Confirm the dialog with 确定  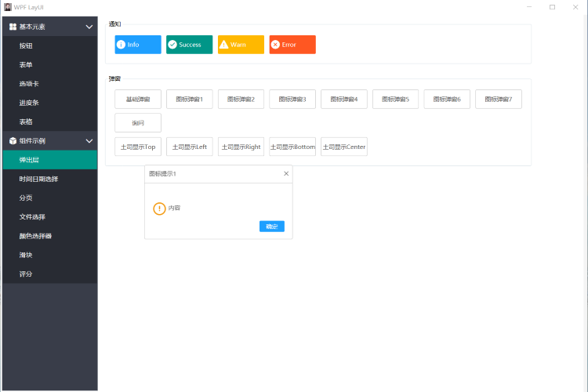tap(272, 227)
